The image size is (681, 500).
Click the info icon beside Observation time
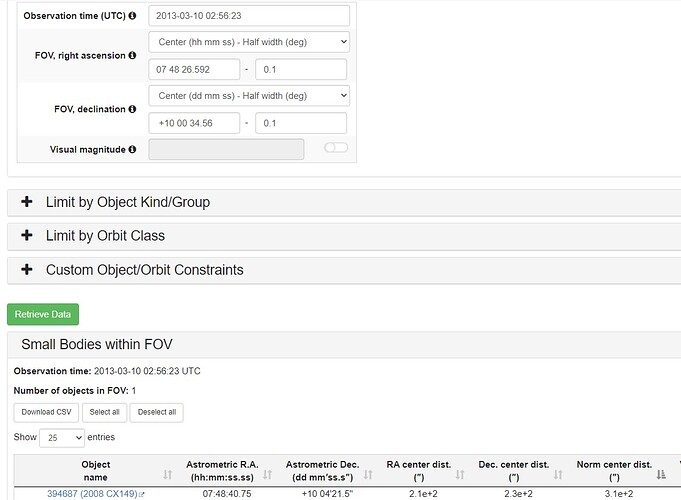click(x=132, y=17)
